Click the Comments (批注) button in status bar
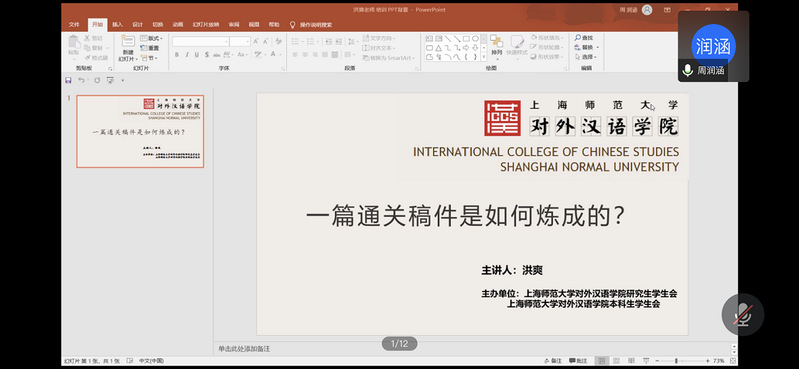The height and width of the screenshot is (369, 799). tap(578, 361)
